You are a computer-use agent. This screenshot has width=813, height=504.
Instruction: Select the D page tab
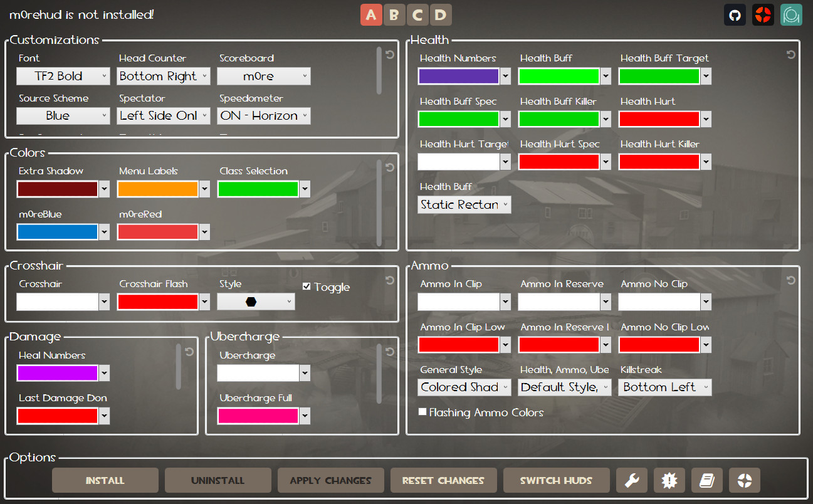point(441,14)
